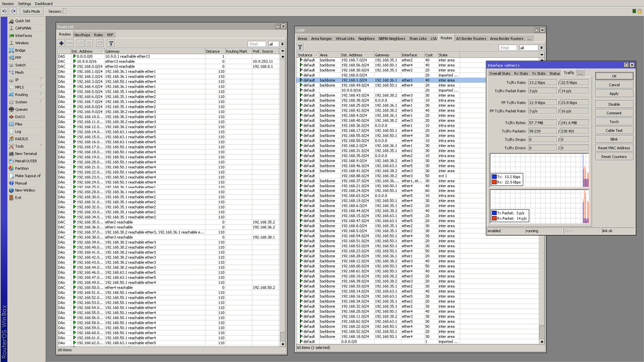
Task: Open the Interfaces sidebar item
Action: click(x=24, y=35)
